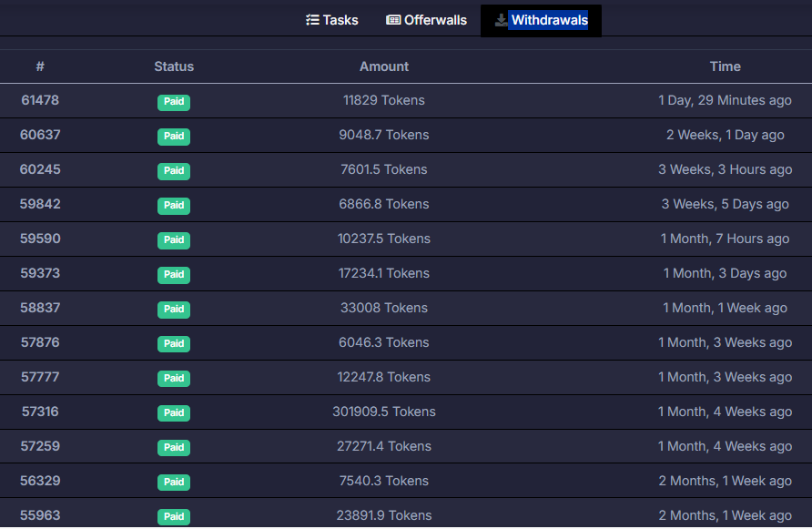Click the 11829 Tokens amount
Viewport: 812px width, 529px height.
pos(384,100)
